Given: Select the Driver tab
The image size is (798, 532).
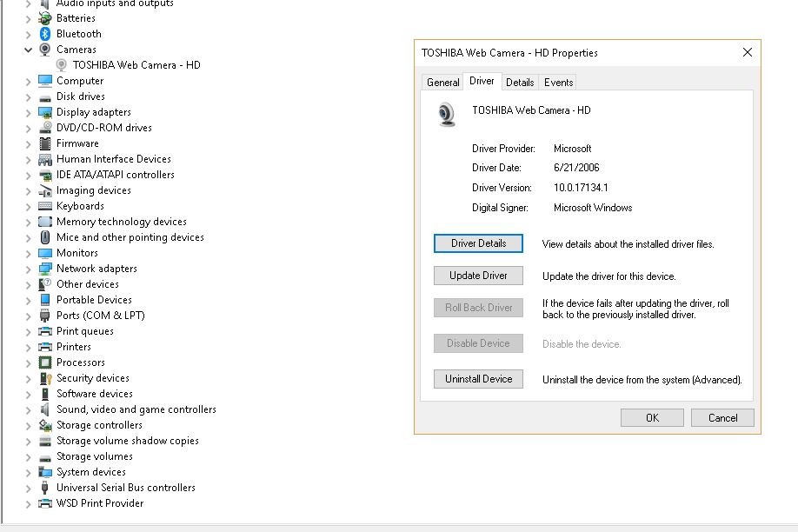Looking at the screenshot, I should click(482, 81).
